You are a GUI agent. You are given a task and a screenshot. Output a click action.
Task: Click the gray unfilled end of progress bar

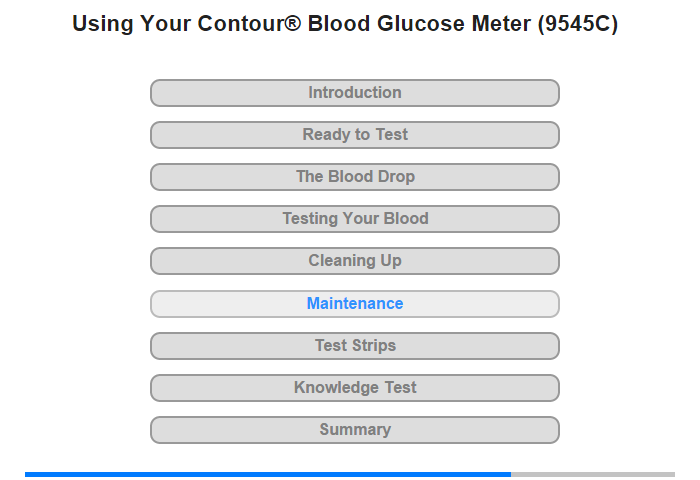coord(593,474)
